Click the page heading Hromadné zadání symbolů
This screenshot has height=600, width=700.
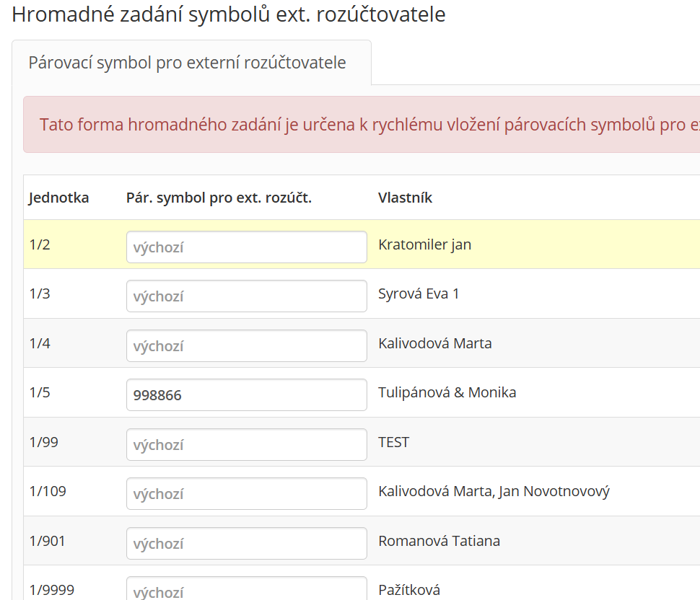[229, 14]
